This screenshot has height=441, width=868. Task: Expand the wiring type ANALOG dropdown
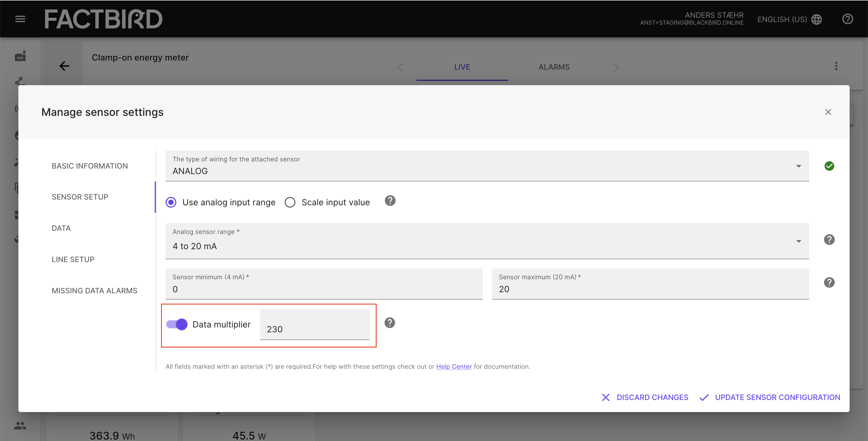pos(487,166)
